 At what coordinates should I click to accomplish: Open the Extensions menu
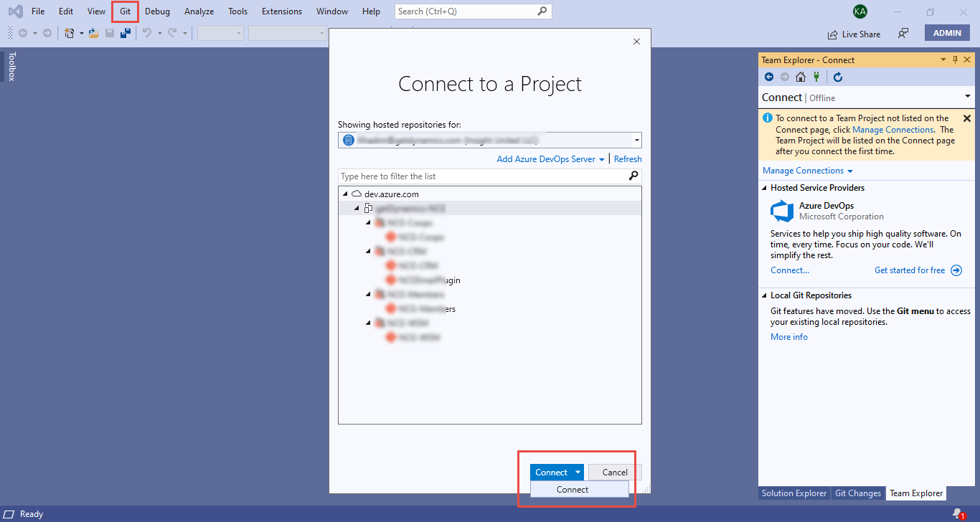click(282, 11)
